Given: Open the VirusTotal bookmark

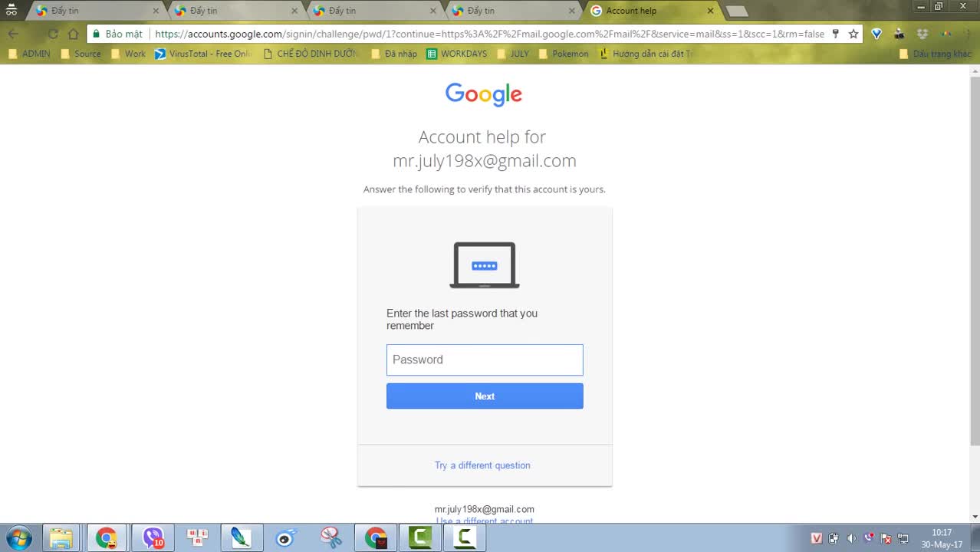Looking at the screenshot, I should (203, 54).
